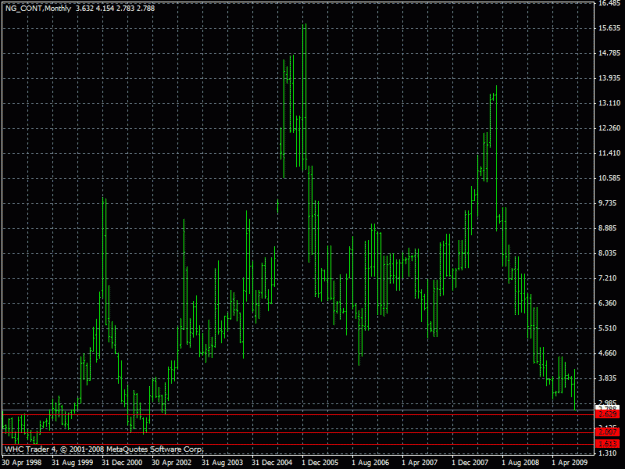Click the 3.835 price scale label
The image size is (625, 469).
609,378
